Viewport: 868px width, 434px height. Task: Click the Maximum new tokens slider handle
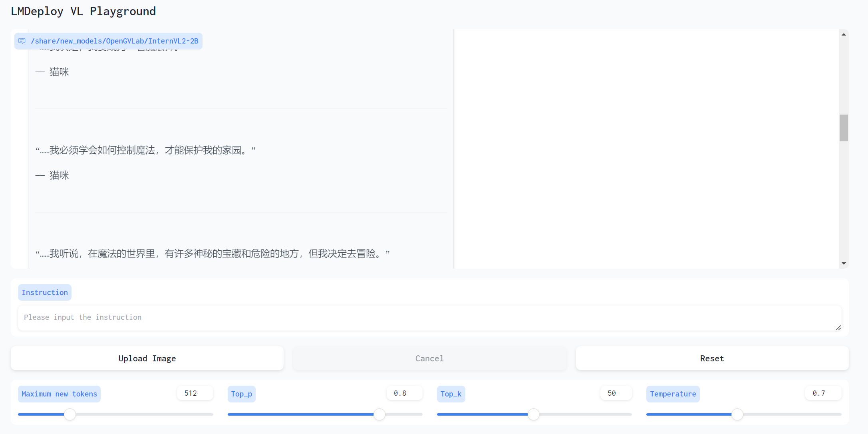70,414
